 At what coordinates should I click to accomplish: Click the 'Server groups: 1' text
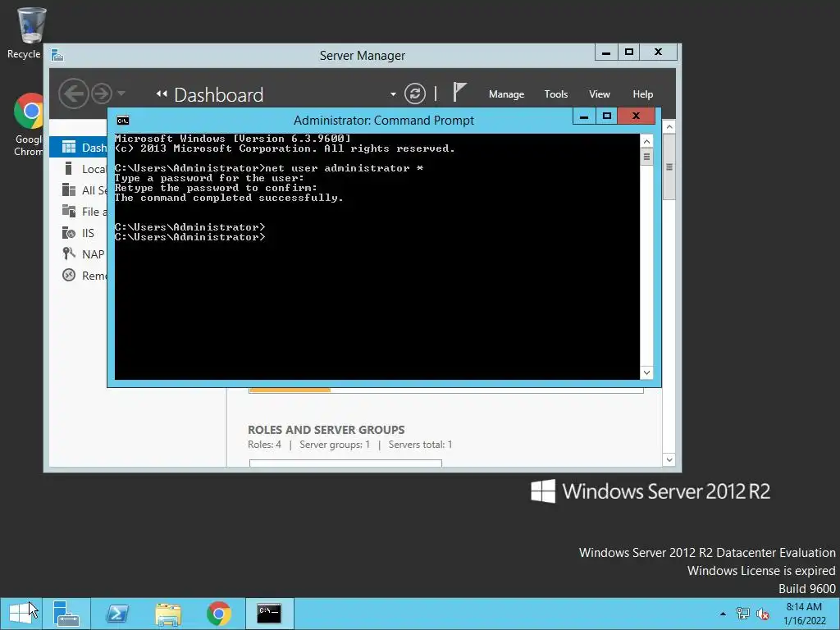pos(335,445)
